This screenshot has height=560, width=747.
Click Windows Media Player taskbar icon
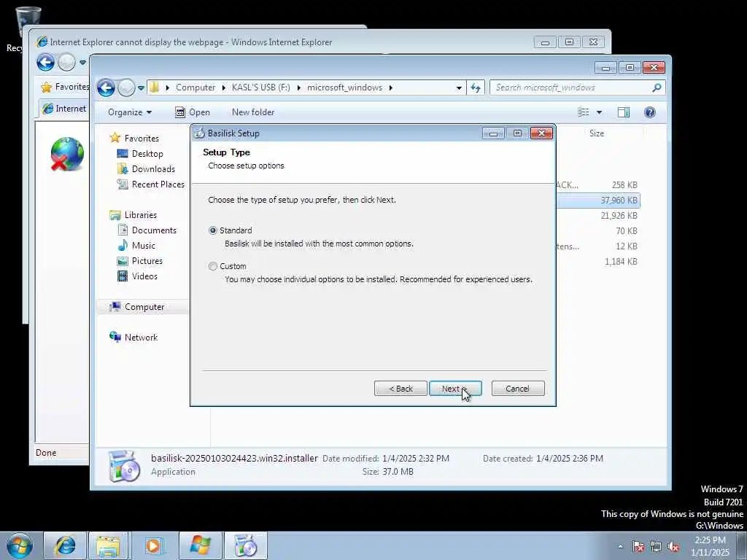pos(153,545)
